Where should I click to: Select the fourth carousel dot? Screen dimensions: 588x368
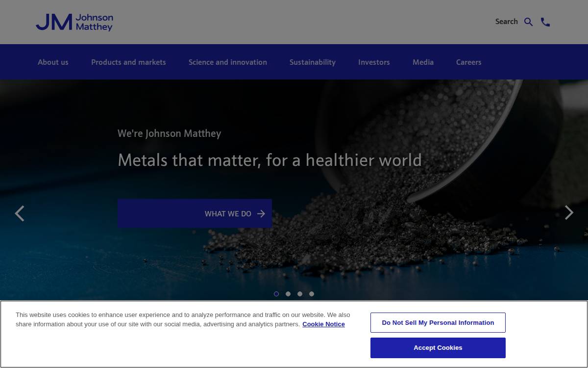[x=312, y=294]
